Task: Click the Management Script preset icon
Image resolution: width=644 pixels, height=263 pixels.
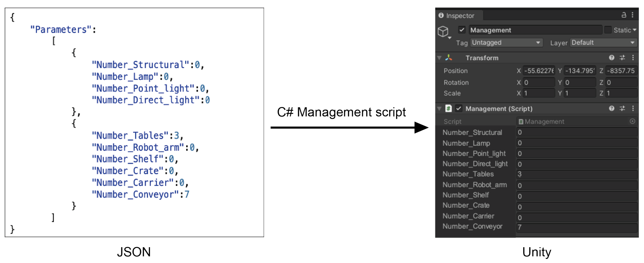Action: [622, 108]
